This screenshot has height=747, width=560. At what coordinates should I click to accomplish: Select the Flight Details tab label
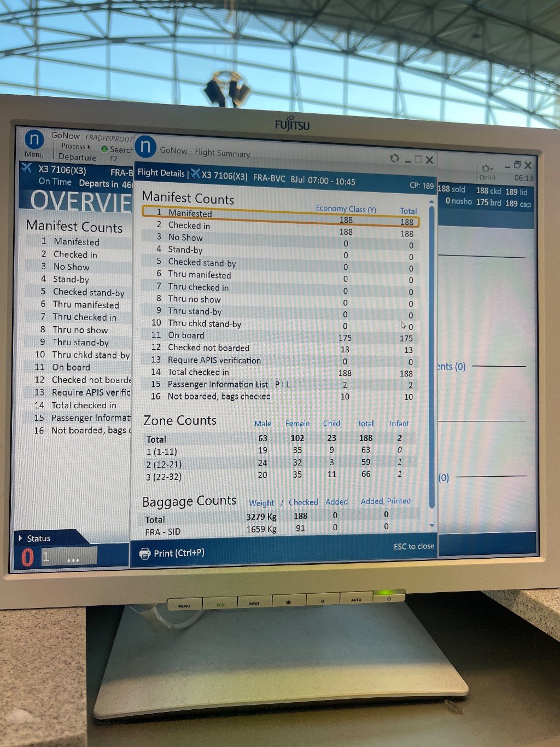[x=161, y=173]
